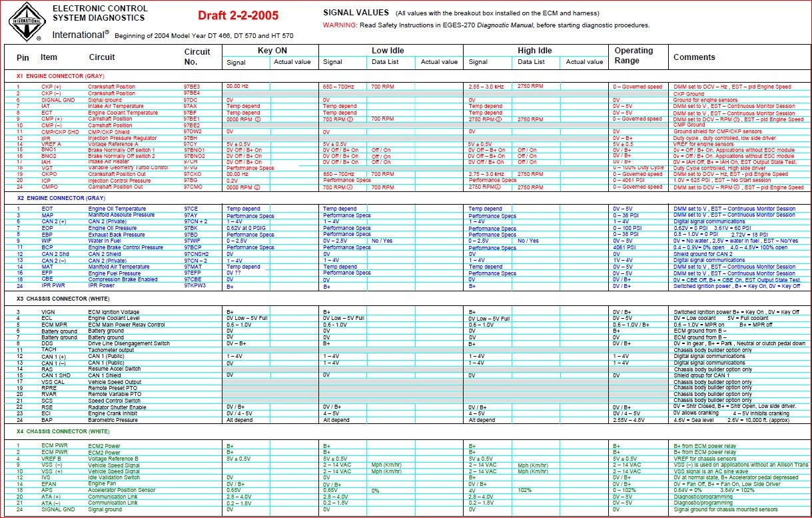Click the '0.62V at 0 PSIG' signal value
Image resolution: width=812 pixels, height=518 pixels.
pos(245,228)
